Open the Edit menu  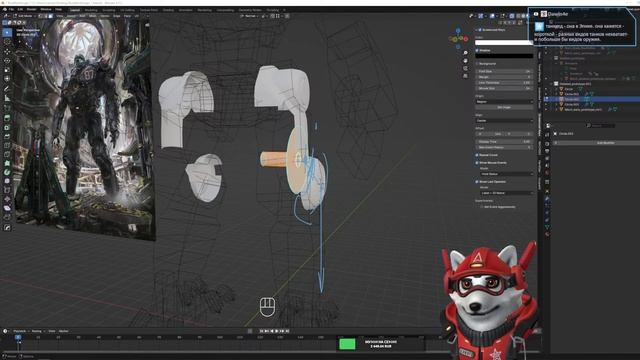click(20, 9)
